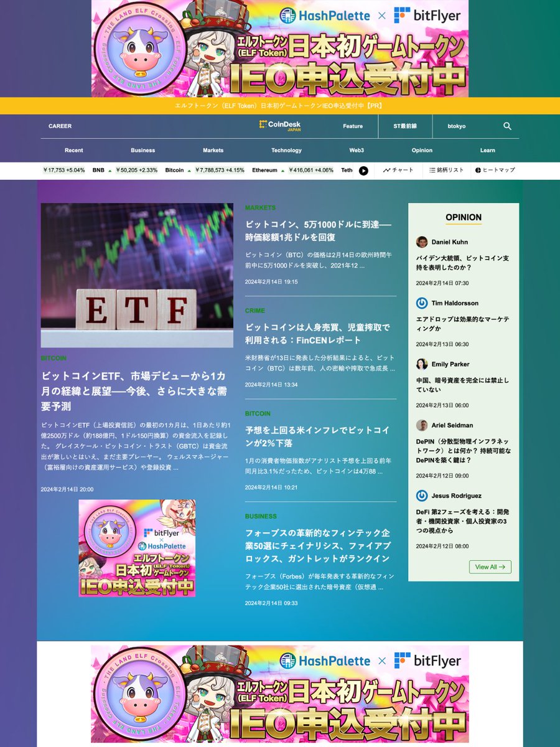Go to the Markets section

pos(213,150)
